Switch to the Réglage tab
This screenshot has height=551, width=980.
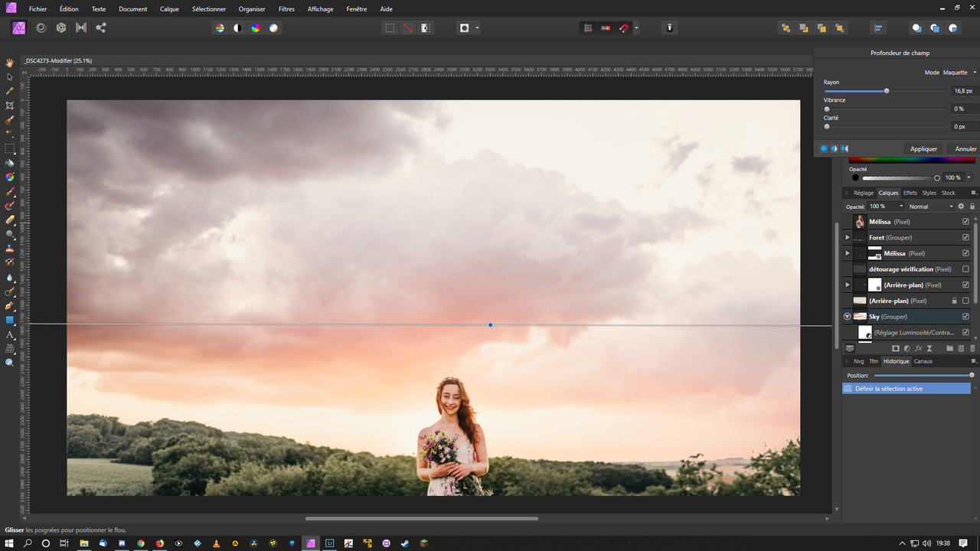[x=864, y=193]
